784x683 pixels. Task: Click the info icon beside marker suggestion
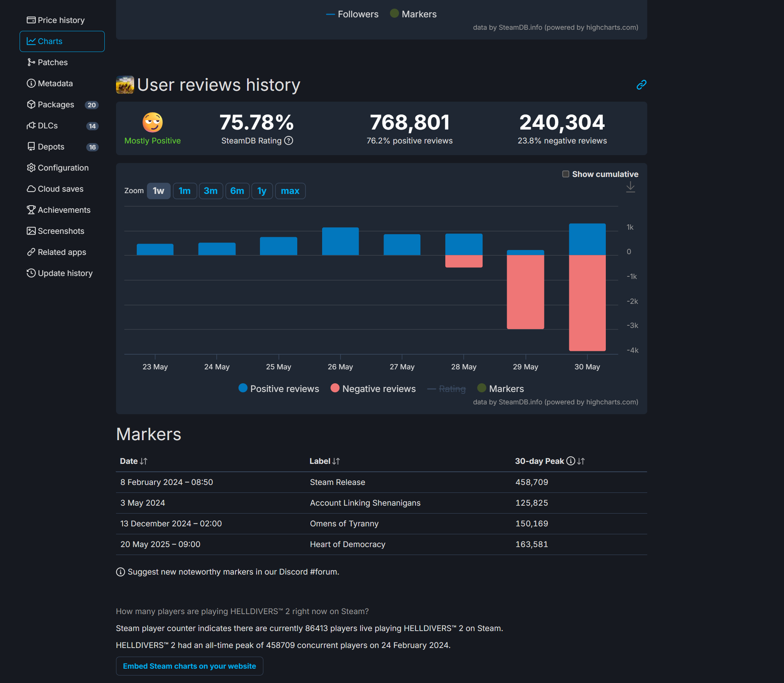(121, 572)
